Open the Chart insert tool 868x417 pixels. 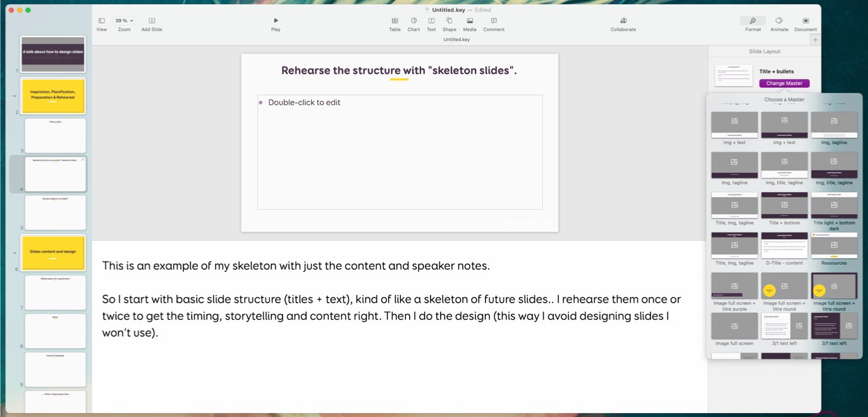413,21
